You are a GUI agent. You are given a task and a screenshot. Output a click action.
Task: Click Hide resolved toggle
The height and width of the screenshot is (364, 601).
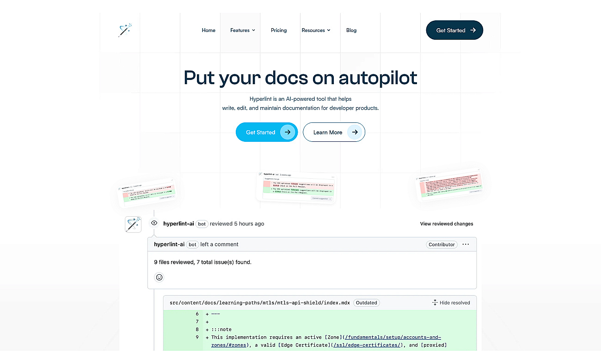(451, 303)
